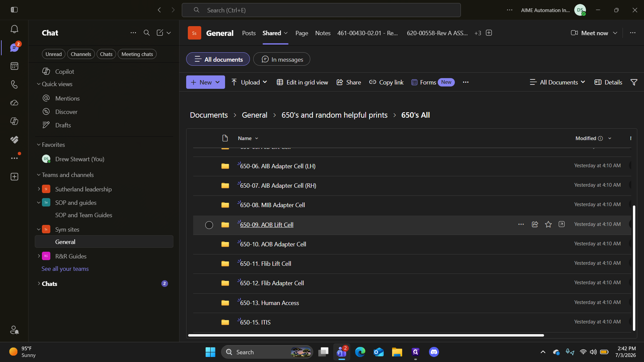Image resolution: width=644 pixels, height=362 pixels.
Task: Start a new chat with compose icon
Action: click(x=160, y=33)
